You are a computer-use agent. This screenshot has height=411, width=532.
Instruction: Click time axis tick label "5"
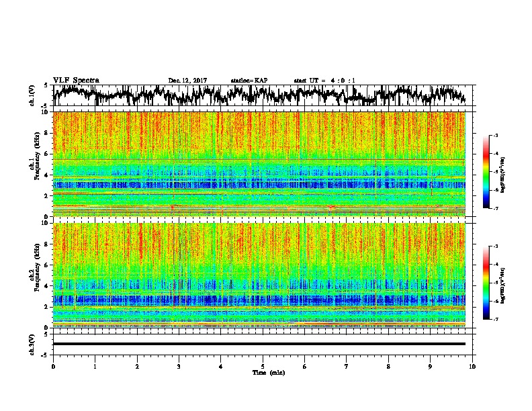coord(263,367)
